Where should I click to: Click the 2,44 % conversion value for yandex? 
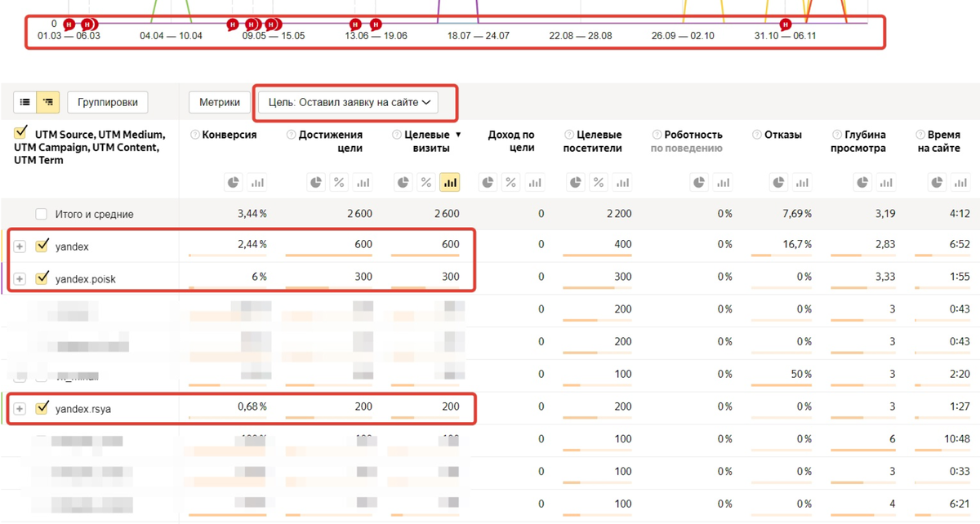point(252,244)
